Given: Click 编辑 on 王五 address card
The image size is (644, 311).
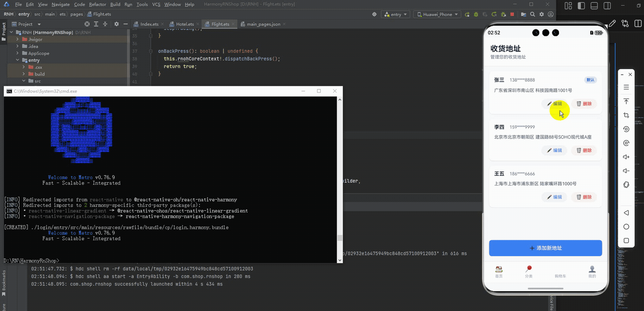Looking at the screenshot, I should (554, 197).
